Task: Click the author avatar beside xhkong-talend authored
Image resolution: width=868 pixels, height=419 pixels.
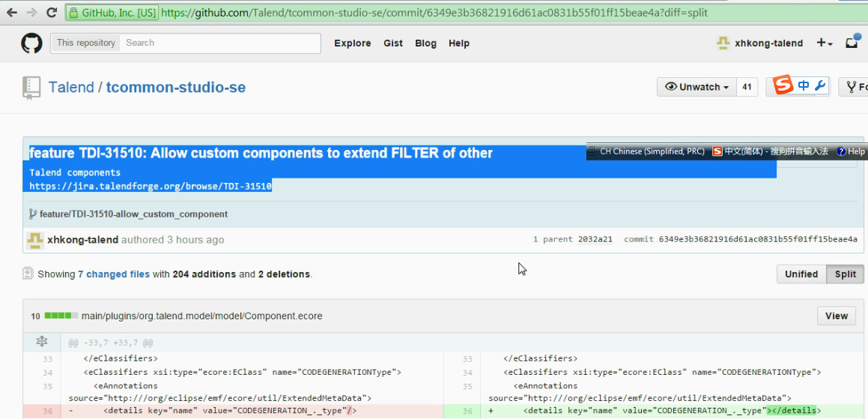Action: pyautogui.click(x=35, y=240)
